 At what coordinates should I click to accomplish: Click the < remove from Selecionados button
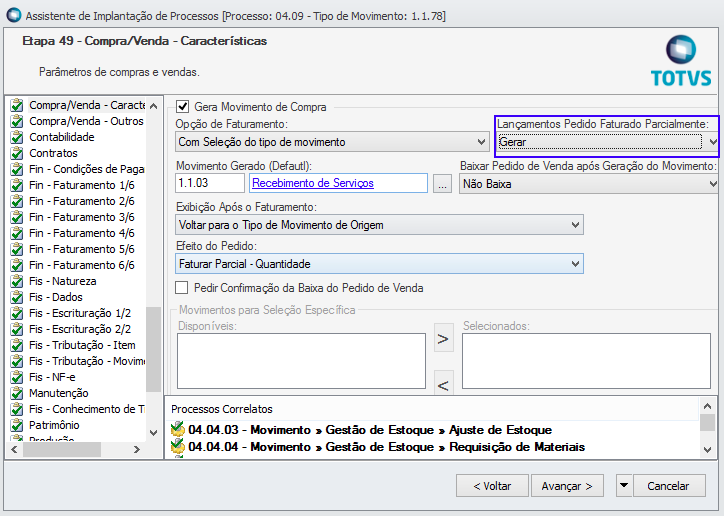tap(443, 383)
